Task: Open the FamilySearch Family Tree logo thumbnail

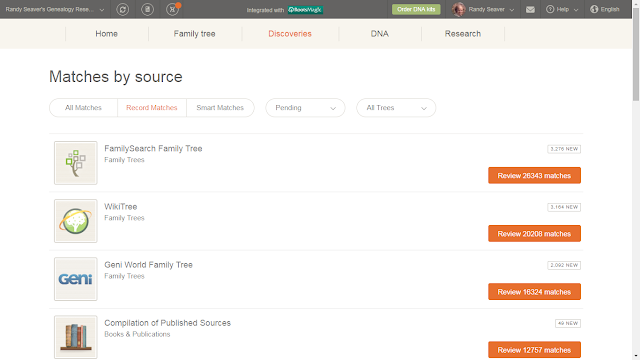Action: 76,163
